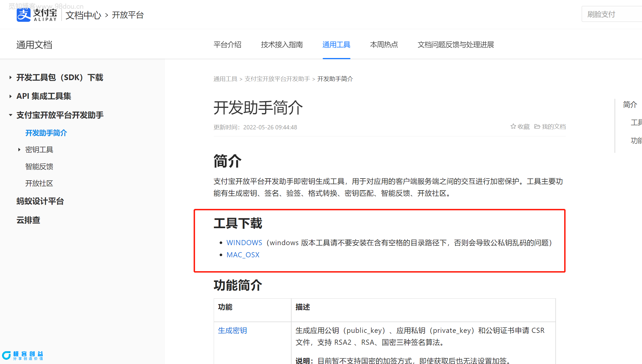Click the 极客创益 logo at bottom left

(x=23, y=356)
